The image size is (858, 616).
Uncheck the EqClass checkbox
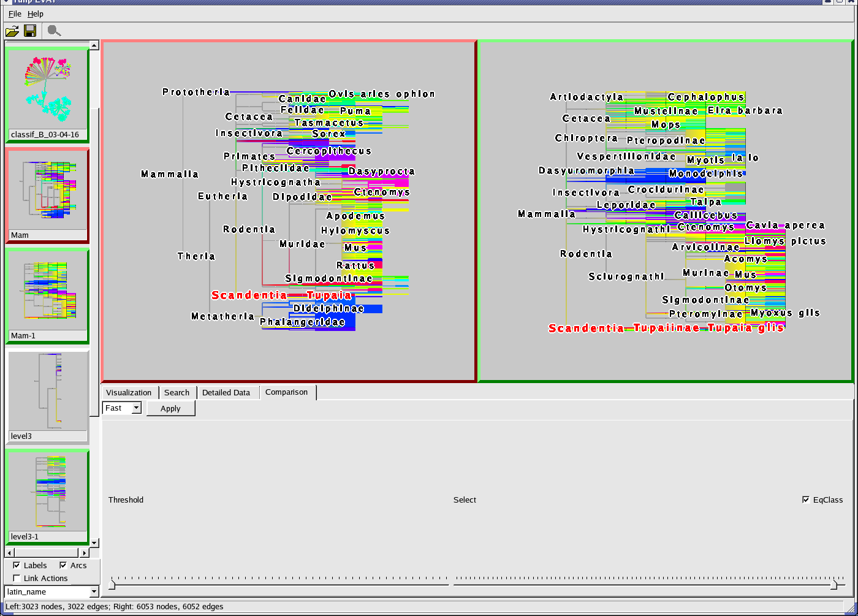(x=806, y=500)
